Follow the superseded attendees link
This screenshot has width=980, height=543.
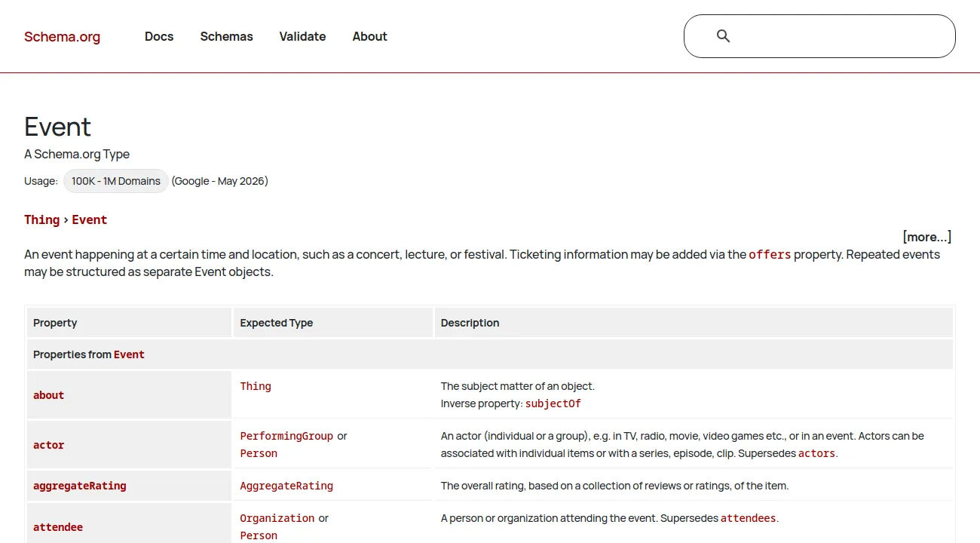[x=748, y=518]
